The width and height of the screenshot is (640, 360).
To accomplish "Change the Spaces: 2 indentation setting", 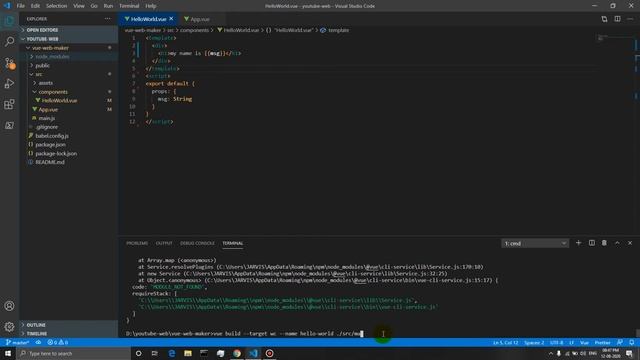I will [x=534, y=342].
